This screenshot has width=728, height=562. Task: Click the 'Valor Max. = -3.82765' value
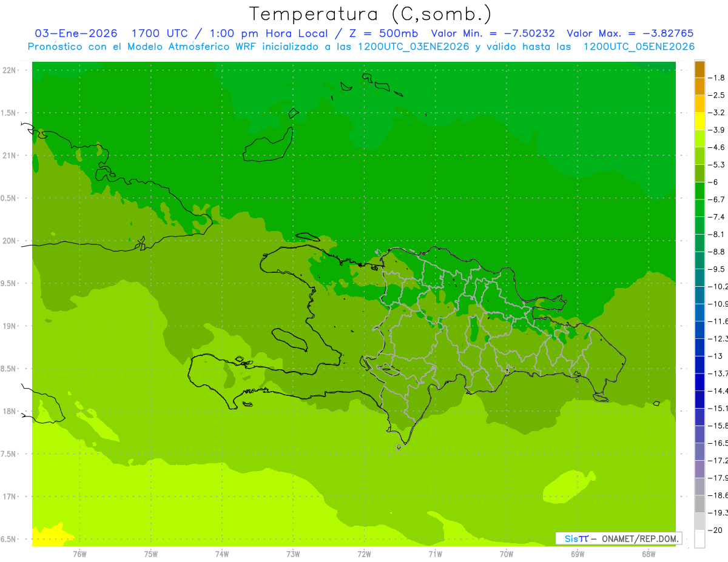(x=630, y=33)
